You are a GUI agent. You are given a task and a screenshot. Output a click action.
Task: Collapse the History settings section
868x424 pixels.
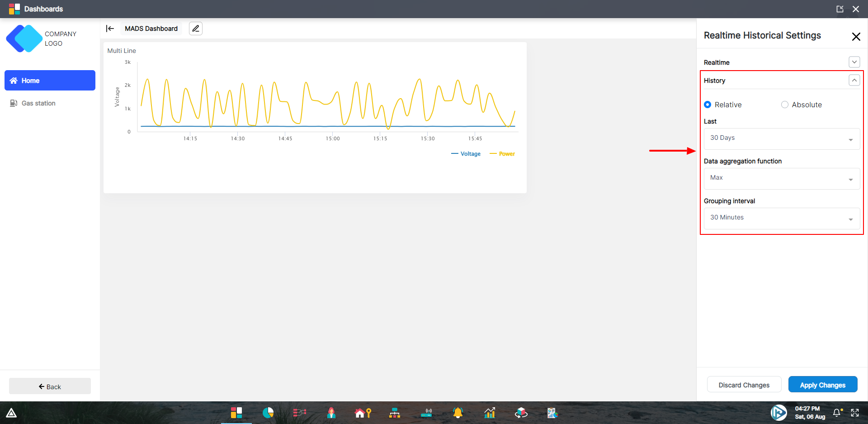pos(854,80)
